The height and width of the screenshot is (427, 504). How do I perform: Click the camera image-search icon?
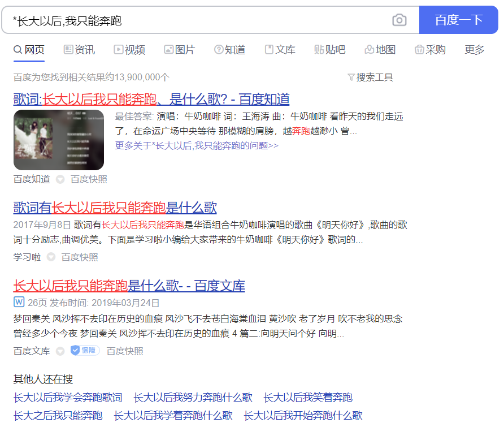coord(399,20)
